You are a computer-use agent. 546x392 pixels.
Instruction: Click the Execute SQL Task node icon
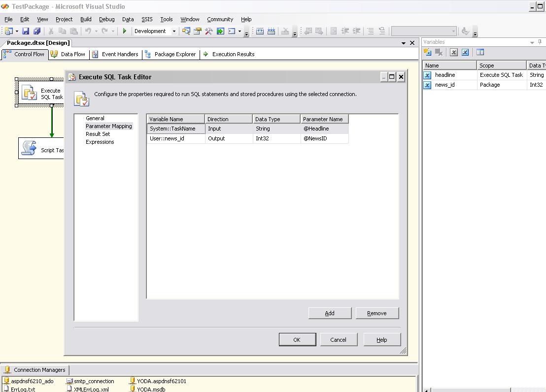(29, 93)
